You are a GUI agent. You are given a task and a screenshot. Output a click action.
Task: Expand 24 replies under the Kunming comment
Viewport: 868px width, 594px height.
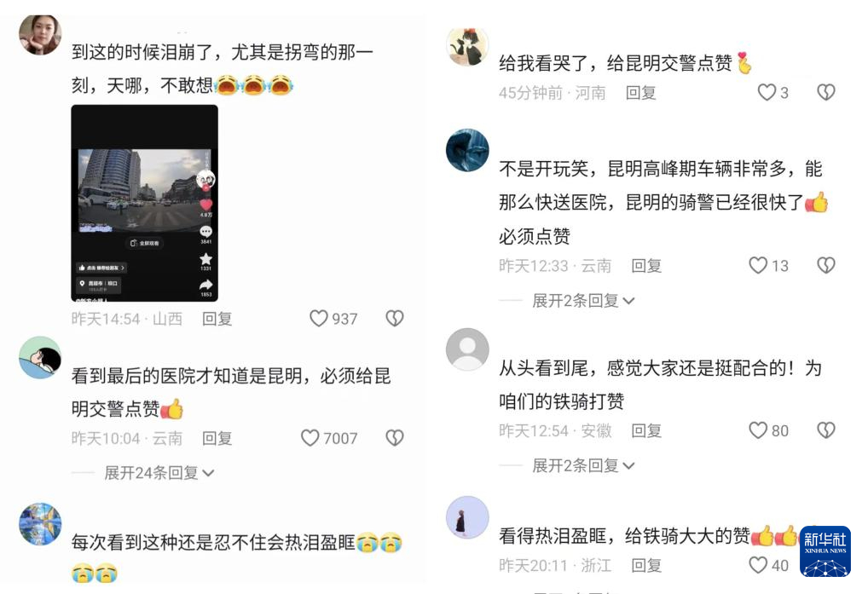point(159,473)
